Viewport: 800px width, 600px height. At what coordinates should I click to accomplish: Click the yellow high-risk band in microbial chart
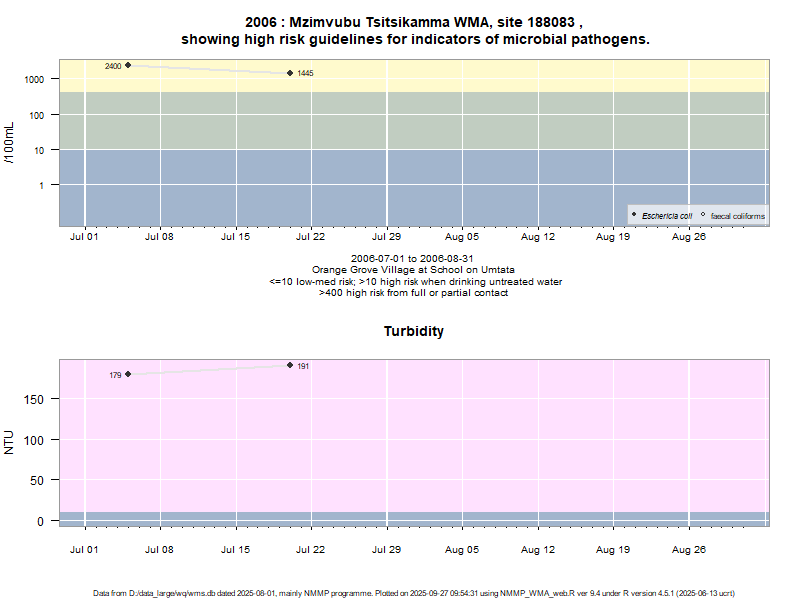[x=500, y=75]
